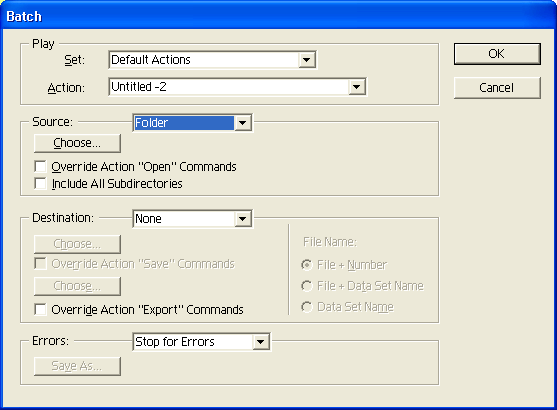Dismiss the dialog with Cancel

pyautogui.click(x=497, y=87)
